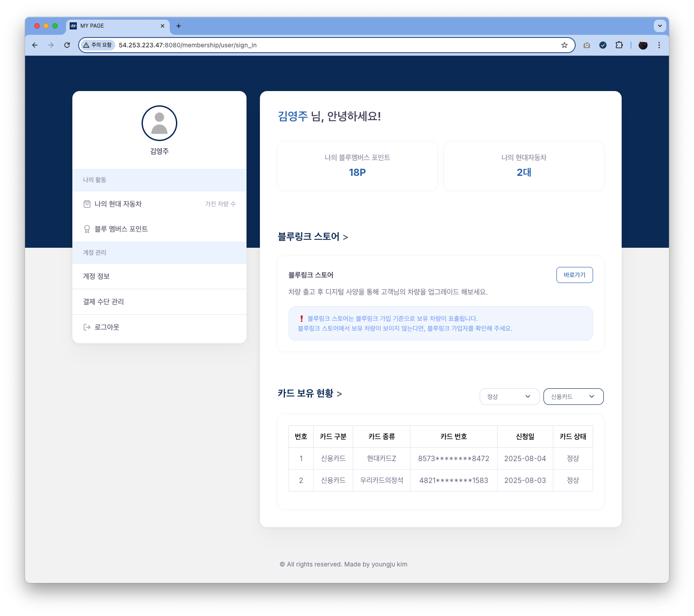Bookmark this page with the star icon

click(x=564, y=45)
